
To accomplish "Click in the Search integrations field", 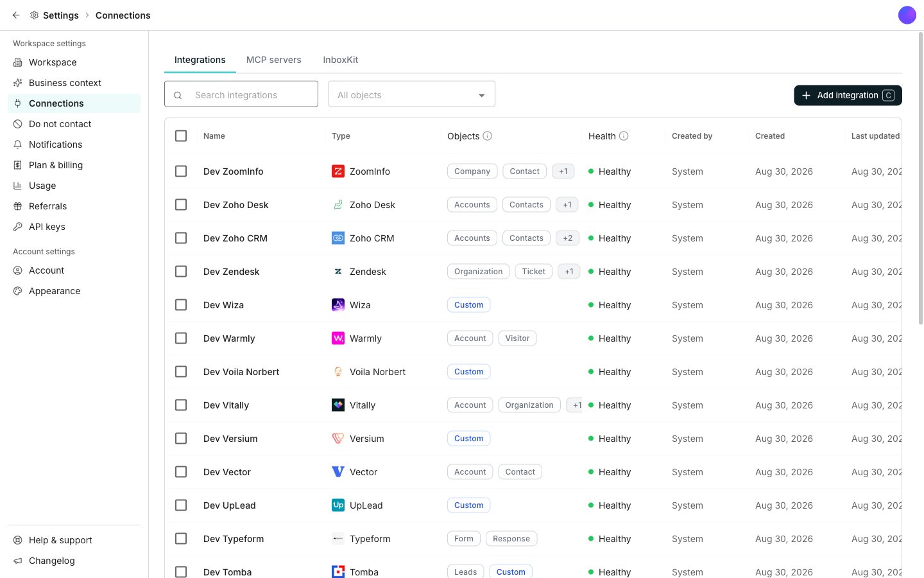I will pos(241,94).
